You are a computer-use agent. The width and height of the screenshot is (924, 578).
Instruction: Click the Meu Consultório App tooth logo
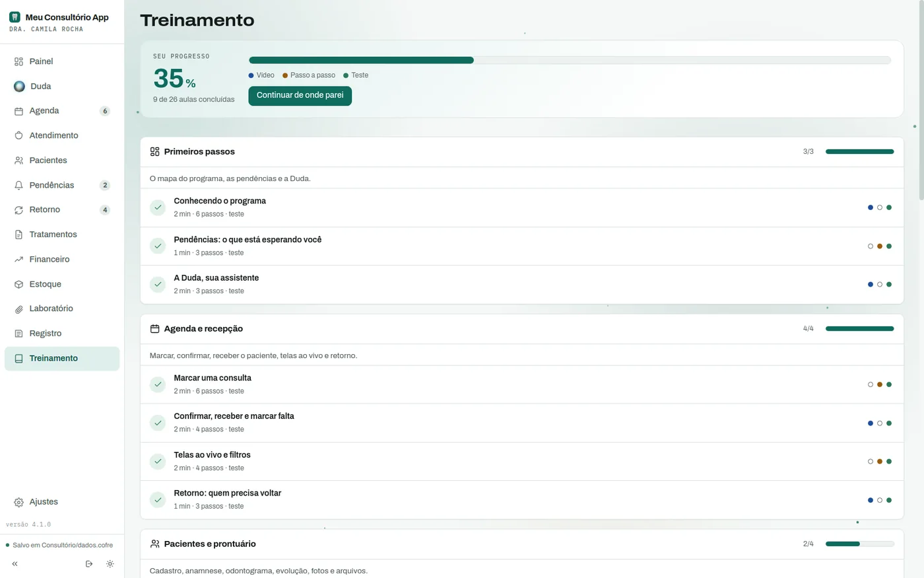click(x=15, y=17)
